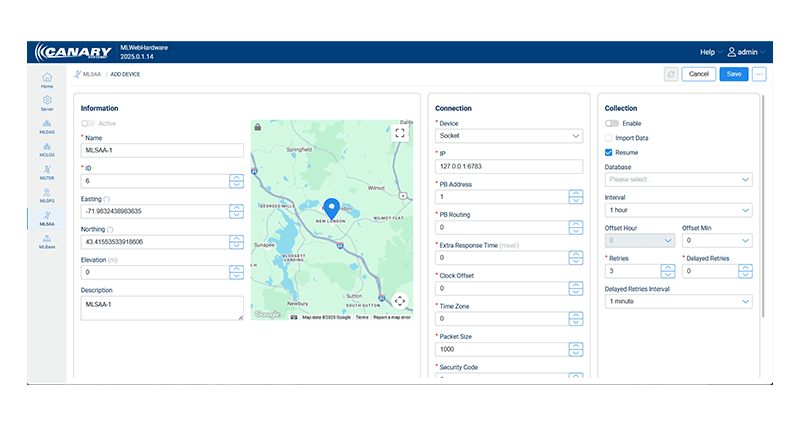Click the MLSAA breadcrumb link
Image resolution: width=800 pixels, height=423 pixels.
coord(92,74)
